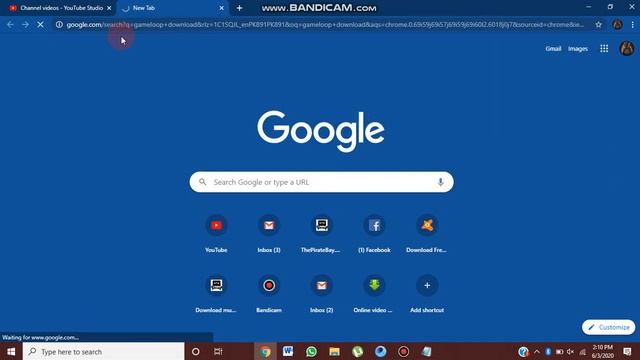Start voice search with the microphone

pyautogui.click(x=440, y=182)
